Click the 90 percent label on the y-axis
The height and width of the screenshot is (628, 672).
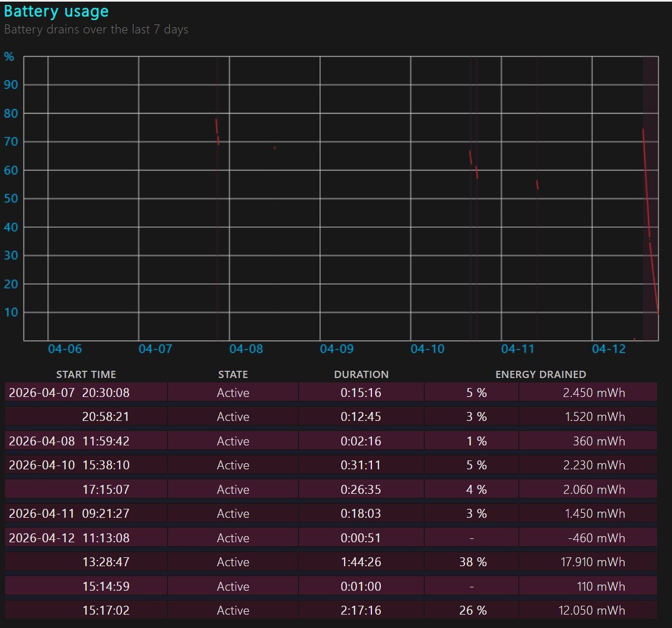point(11,85)
